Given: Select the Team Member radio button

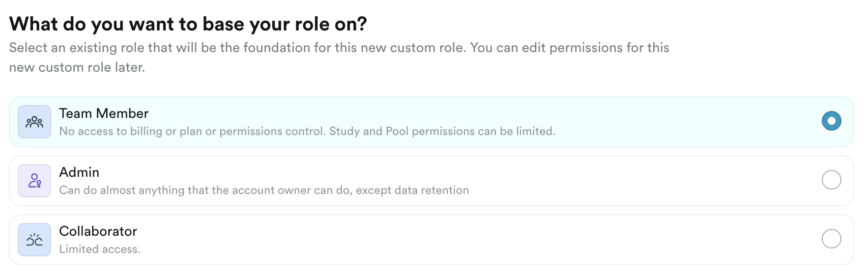Looking at the screenshot, I should point(831,121).
